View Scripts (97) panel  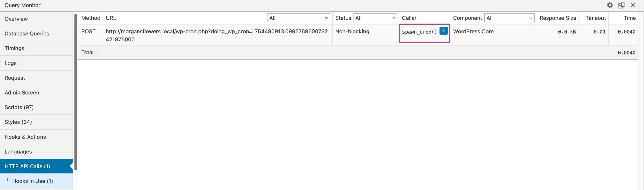tap(19, 107)
